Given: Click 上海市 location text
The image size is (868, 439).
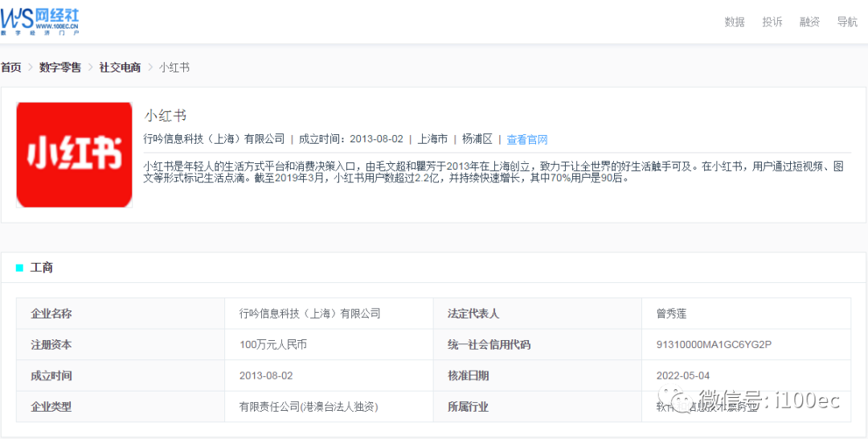Looking at the screenshot, I should click(x=432, y=140).
